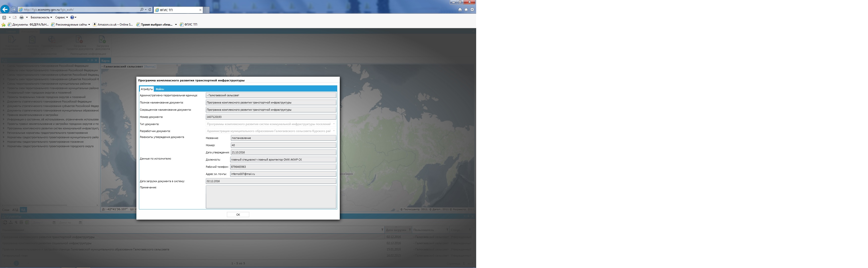Click the blue Help question mark icon
Screen dimensions: 868x268
[72, 17]
